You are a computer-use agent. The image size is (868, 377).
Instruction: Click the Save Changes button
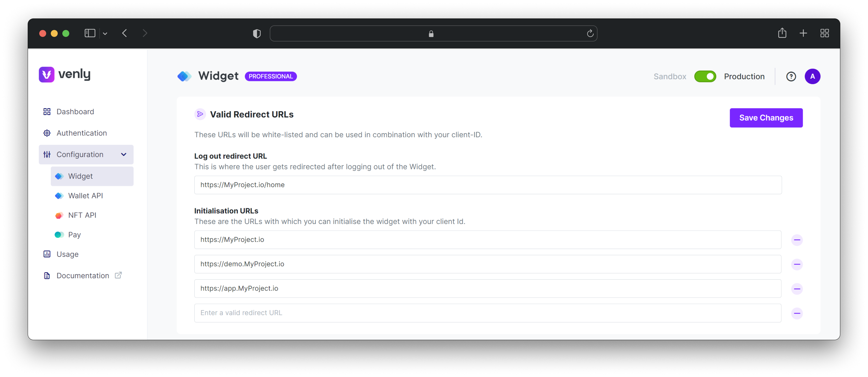click(x=766, y=118)
